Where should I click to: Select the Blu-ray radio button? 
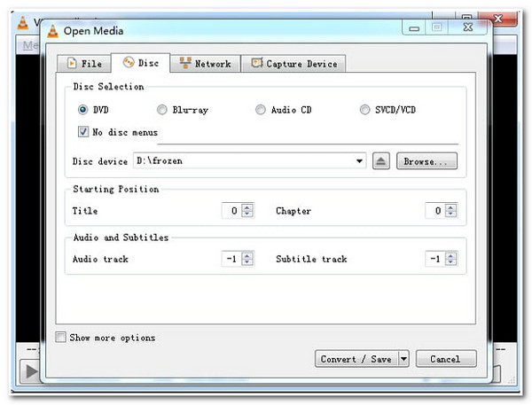(x=162, y=110)
